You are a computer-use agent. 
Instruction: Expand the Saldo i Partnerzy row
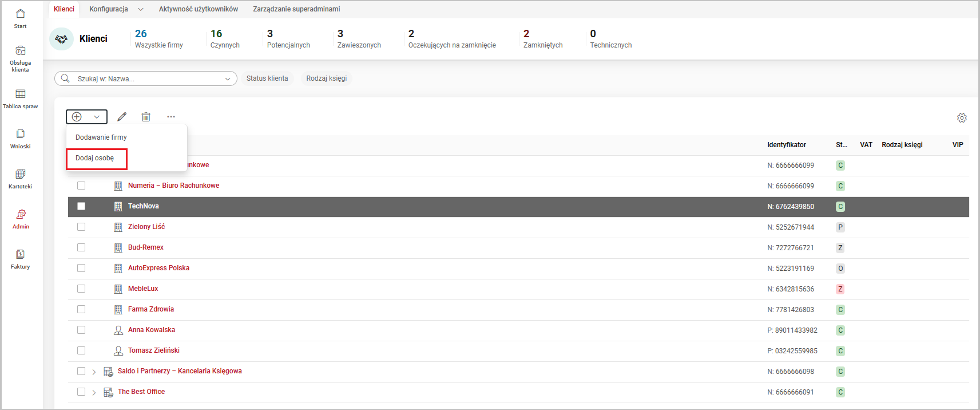click(x=94, y=372)
